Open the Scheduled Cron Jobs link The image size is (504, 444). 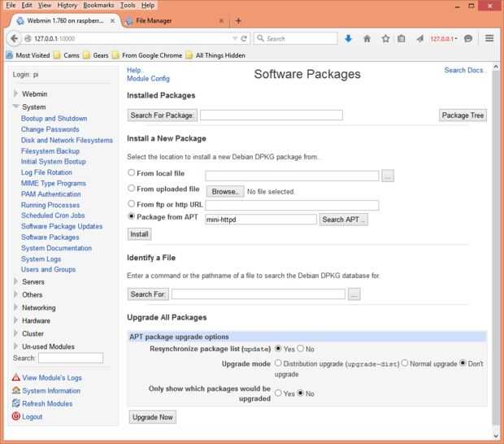click(x=54, y=215)
